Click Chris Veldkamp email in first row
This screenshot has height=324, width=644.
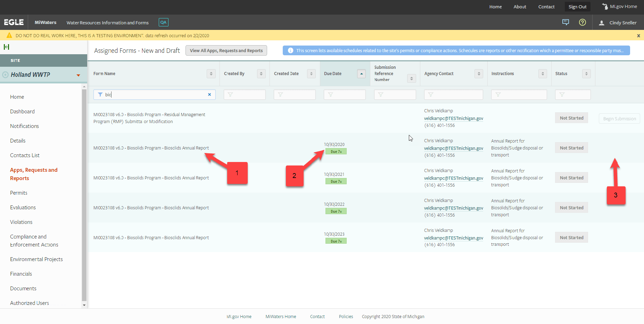[454, 119]
